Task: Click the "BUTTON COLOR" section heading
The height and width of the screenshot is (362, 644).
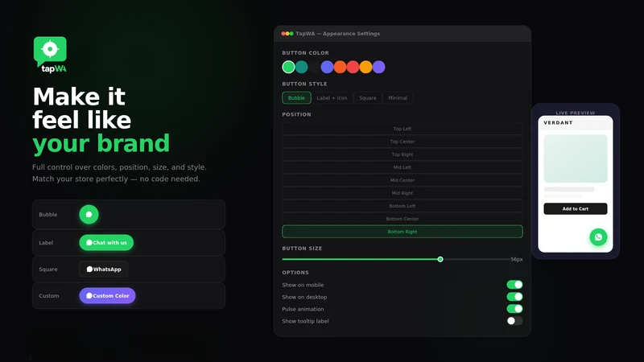Action: [305, 53]
